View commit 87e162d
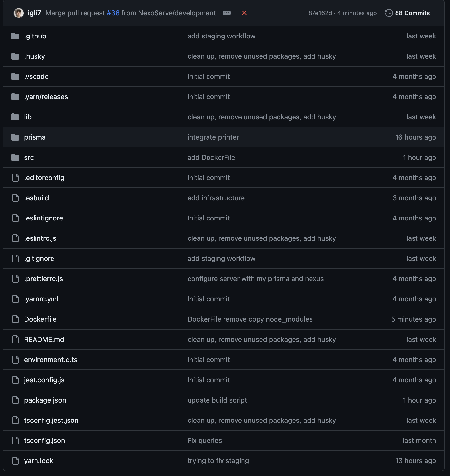450x476 pixels. pos(320,13)
